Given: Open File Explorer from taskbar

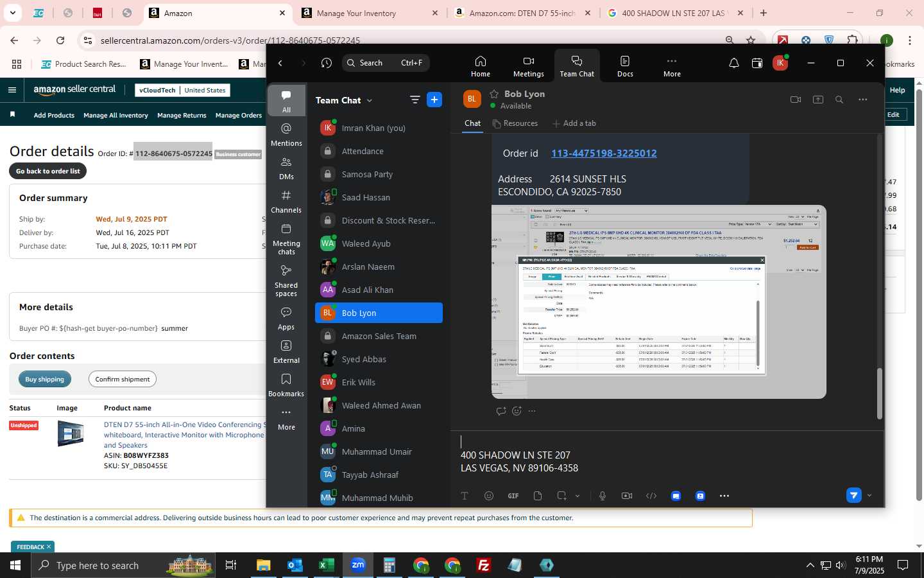Looking at the screenshot, I should pyautogui.click(x=264, y=565).
